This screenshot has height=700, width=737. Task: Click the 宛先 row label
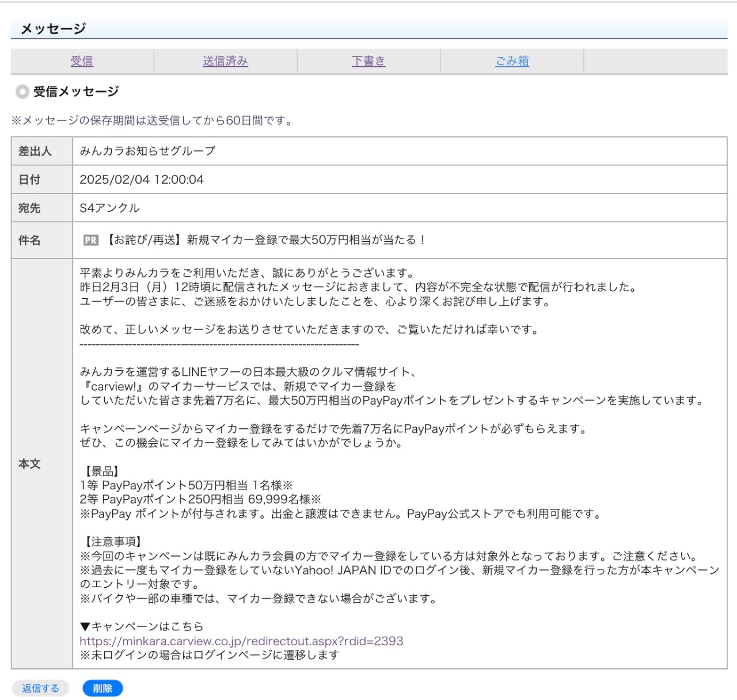[29, 208]
